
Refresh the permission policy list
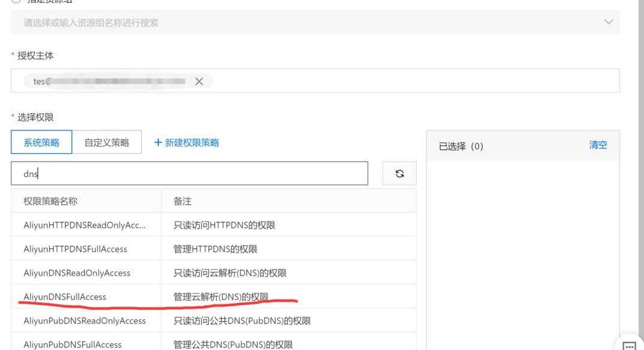click(x=399, y=173)
